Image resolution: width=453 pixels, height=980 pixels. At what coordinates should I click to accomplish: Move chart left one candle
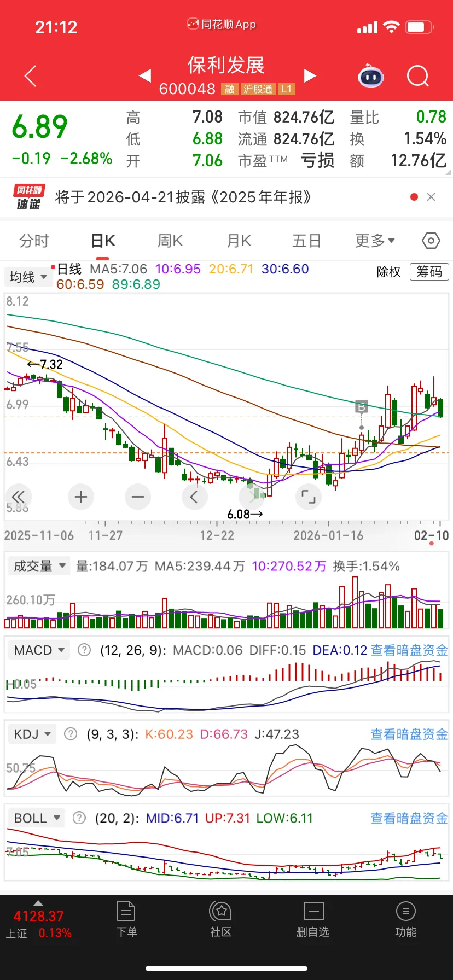click(x=194, y=497)
